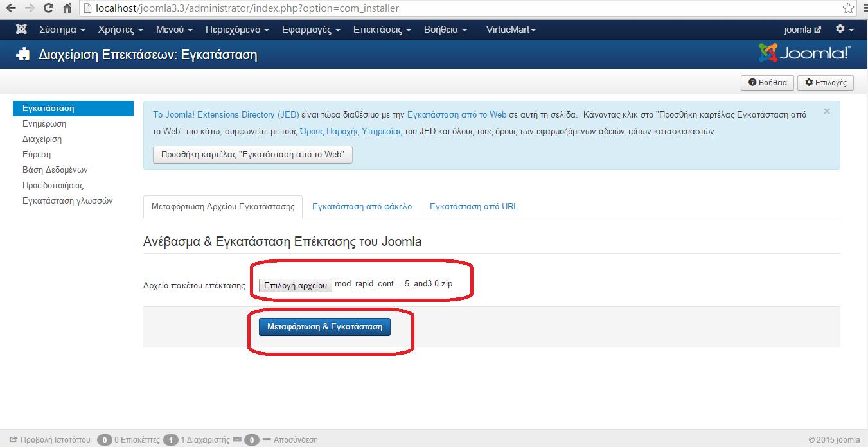This screenshot has width=868, height=447.
Task: Switch to Μεταφόρτωση Αρχείου Εγκατάστασης tab
Action: click(x=223, y=206)
